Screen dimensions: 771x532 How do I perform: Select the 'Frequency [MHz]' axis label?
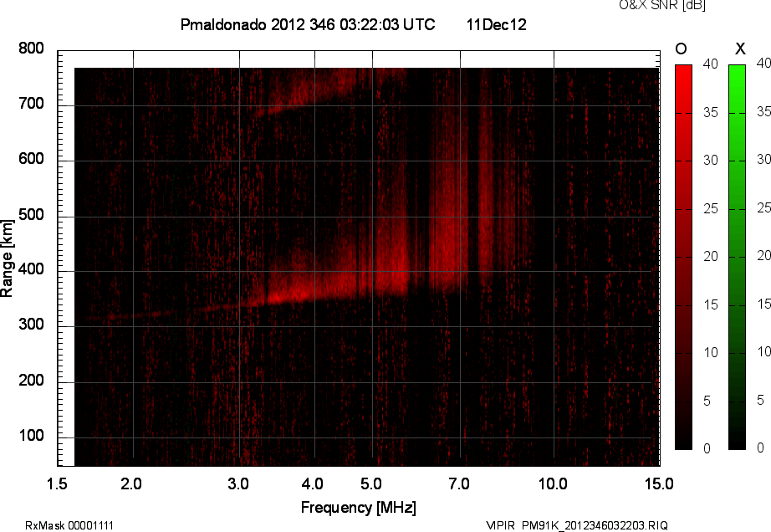(359, 508)
